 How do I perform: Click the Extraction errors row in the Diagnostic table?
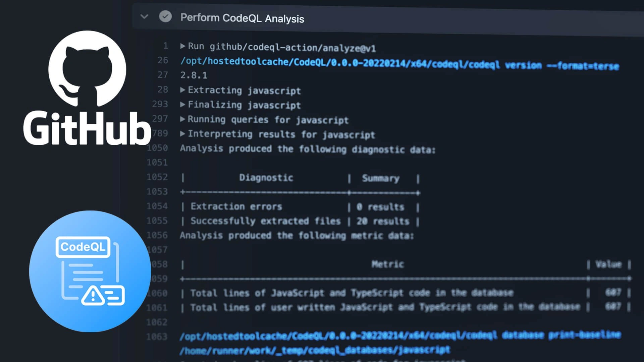[236, 206]
